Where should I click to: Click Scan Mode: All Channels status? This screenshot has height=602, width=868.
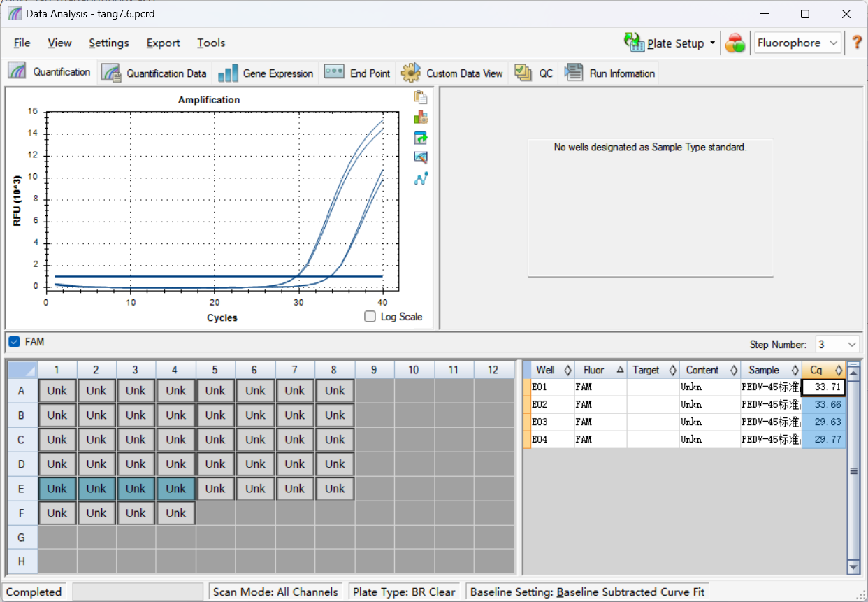(x=275, y=592)
